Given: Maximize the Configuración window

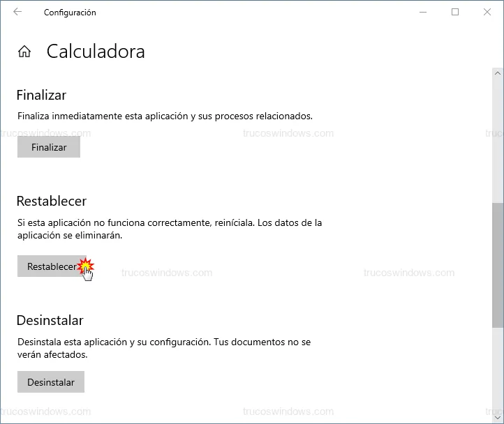Looking at the screenshot, I should [455, 12].
